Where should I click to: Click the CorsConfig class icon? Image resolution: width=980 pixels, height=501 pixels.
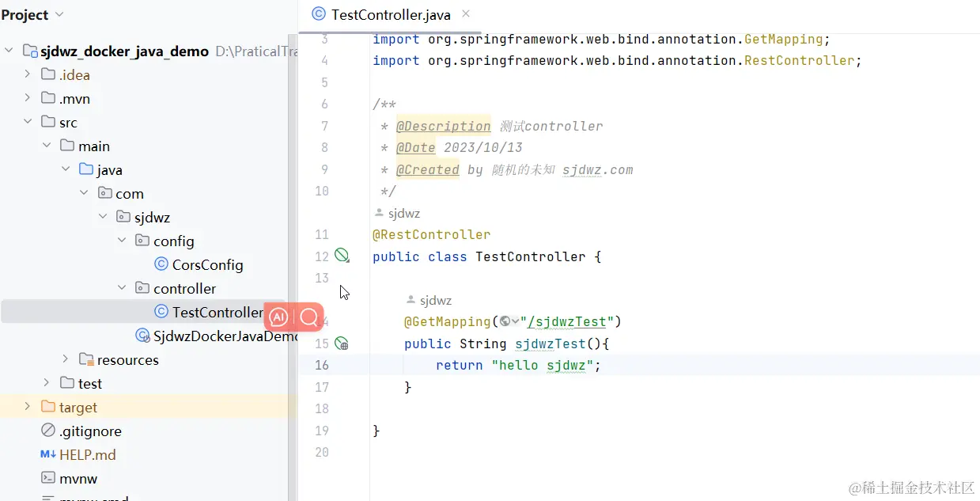click(x=161, y=264)
